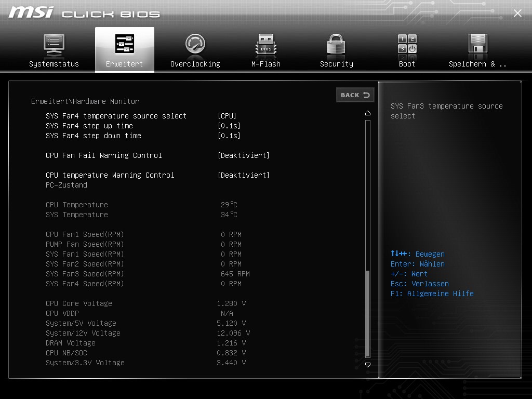Switch to the Boot tab label
532x399 pixels.
(407, 64)
